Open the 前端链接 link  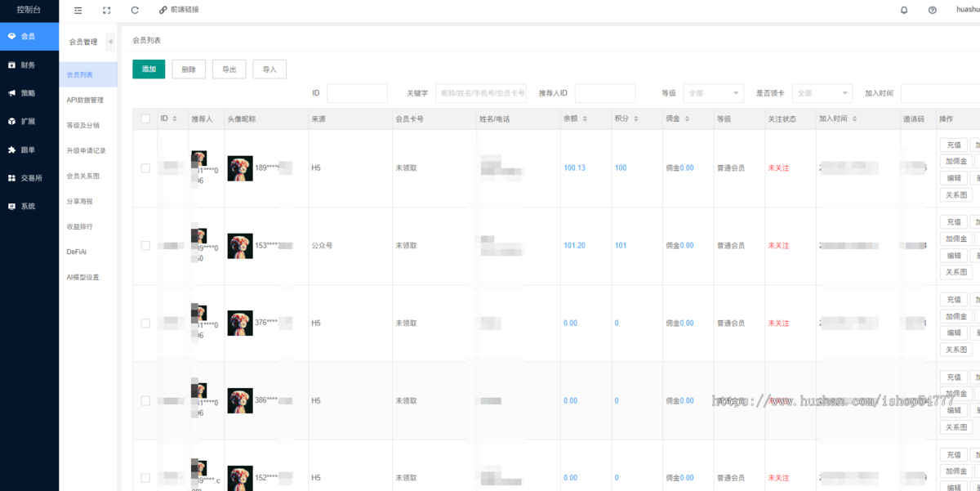point(179,10)
